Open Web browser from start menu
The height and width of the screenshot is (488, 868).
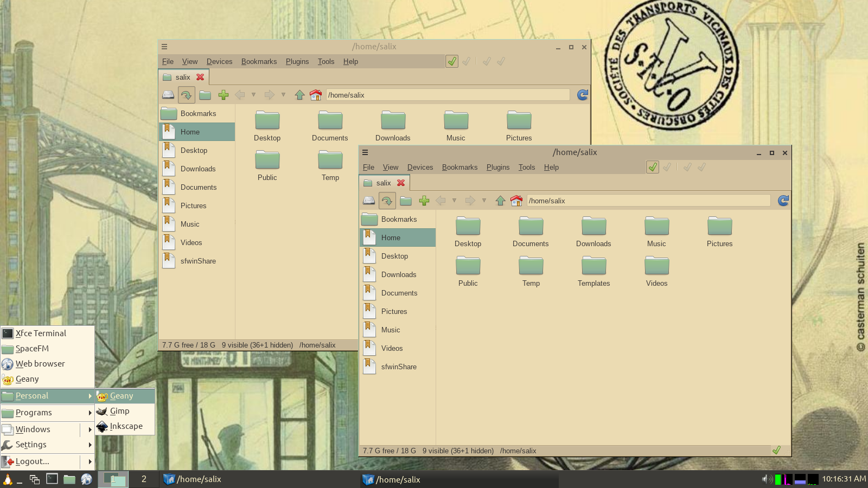(x=47, y=364)
